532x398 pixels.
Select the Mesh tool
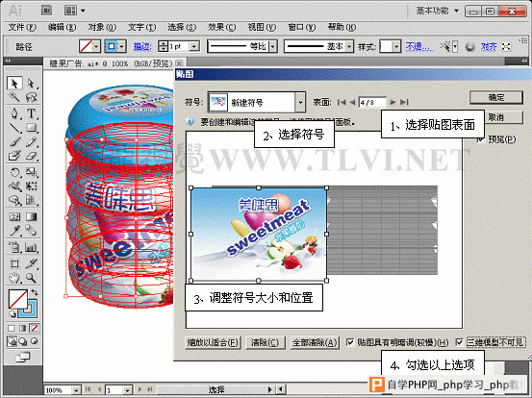point(14,216)
